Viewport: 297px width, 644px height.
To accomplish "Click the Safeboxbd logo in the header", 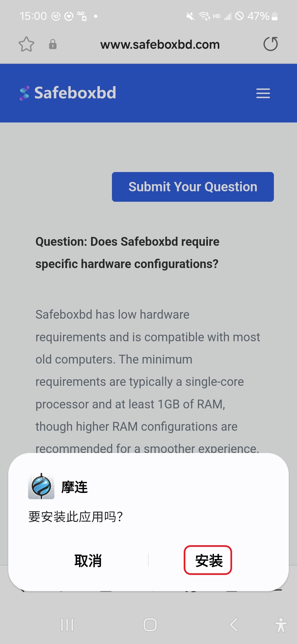I will pyautogui.click(x=68, y=93).
